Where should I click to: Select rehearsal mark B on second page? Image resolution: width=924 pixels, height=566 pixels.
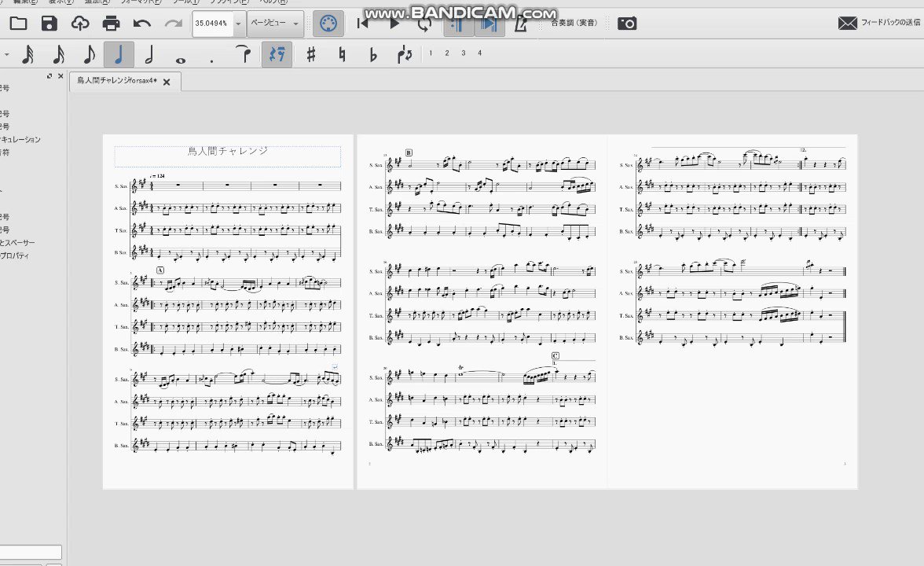[409, 153]
